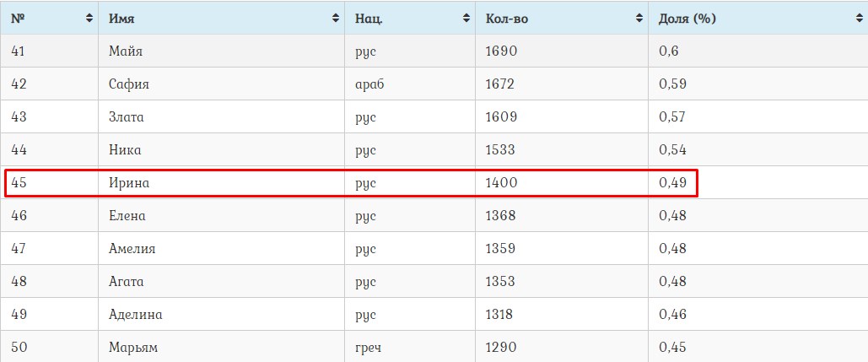Image resolution: width=868 pixels, height=362 pixels.
Task: Sort table by the Кол-во header
Action: point(507,18)
